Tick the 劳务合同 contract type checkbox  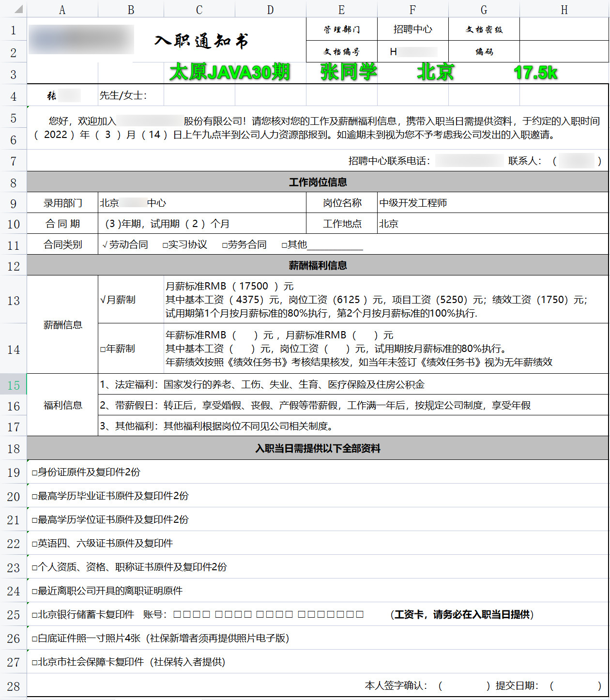click(x=225, y=245)
